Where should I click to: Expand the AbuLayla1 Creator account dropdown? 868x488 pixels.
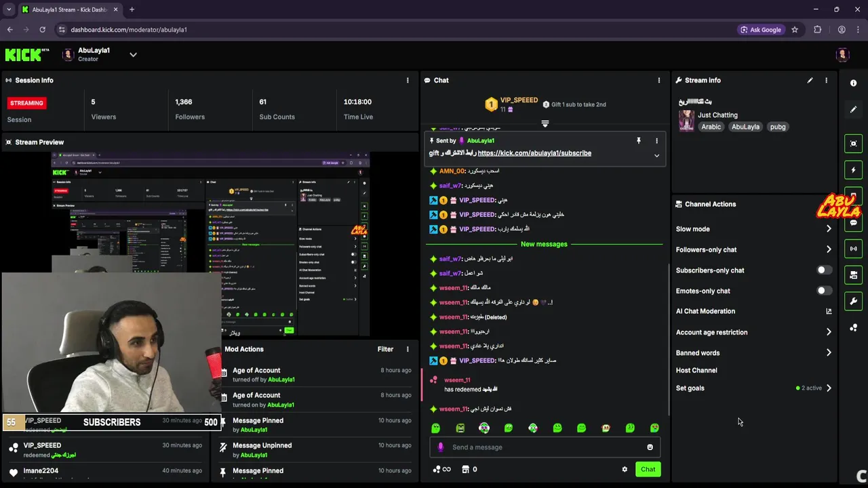[133, 55]
